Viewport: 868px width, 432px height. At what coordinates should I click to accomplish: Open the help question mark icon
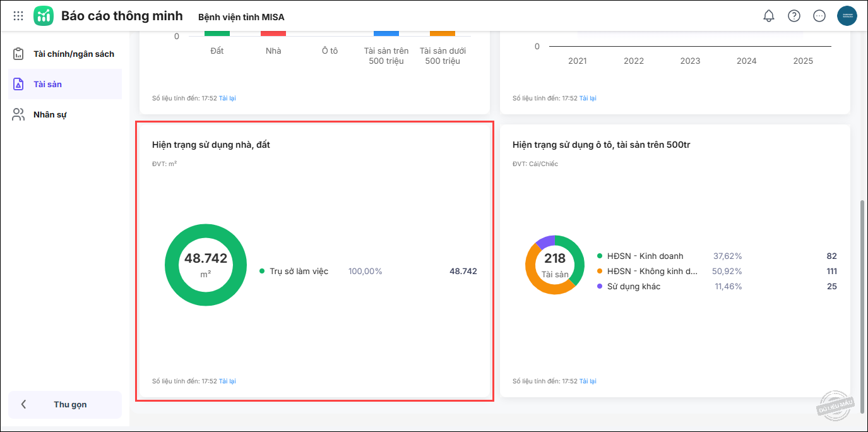[x=794, y=16]
